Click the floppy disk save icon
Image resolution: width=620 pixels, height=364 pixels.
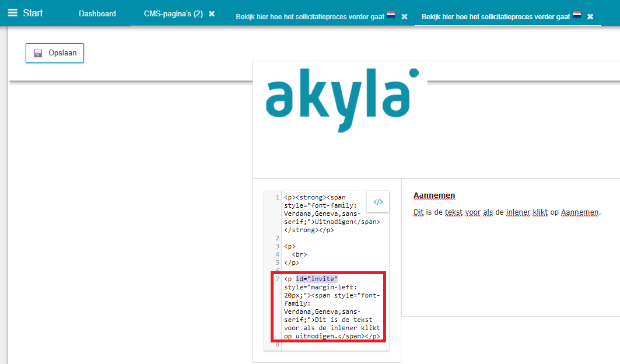click(38, 53)
